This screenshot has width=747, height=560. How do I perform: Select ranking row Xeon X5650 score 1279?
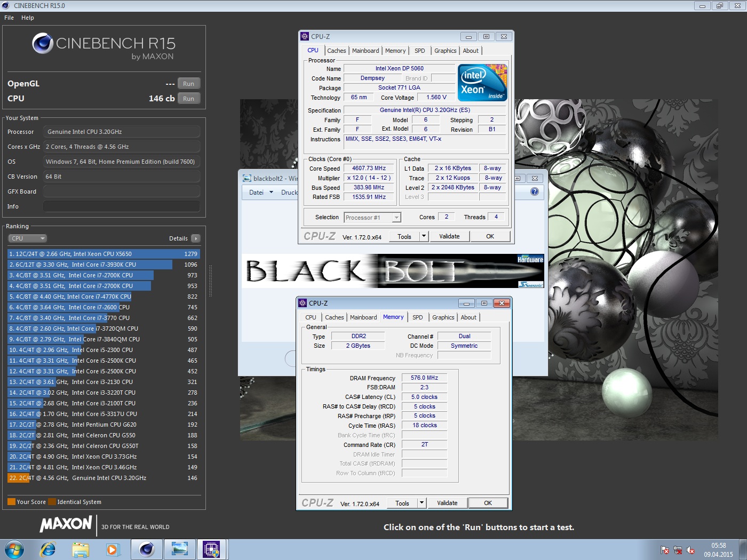tap(104, 254)
